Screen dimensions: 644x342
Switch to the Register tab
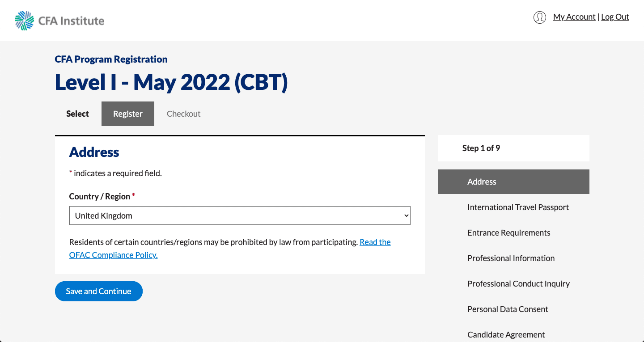click(x=128, y=114)
